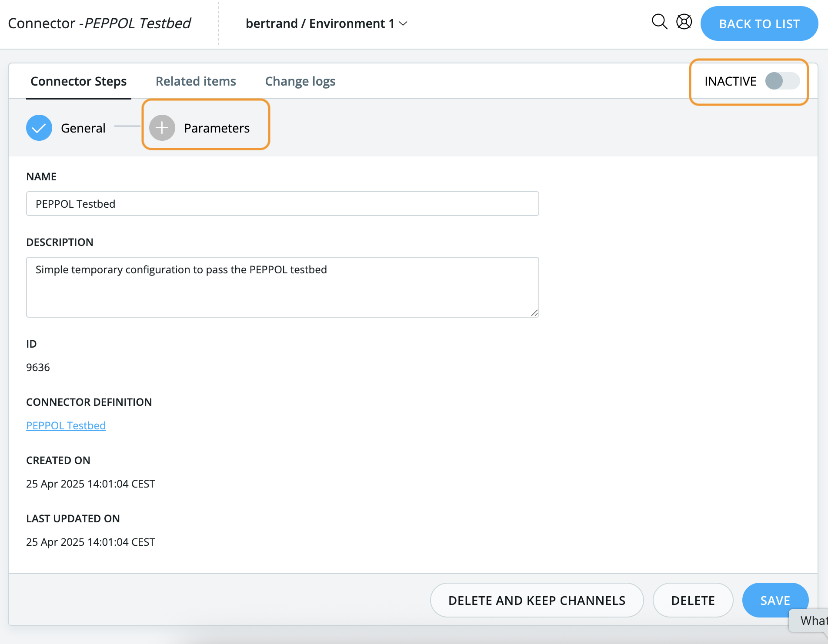828x644 pixels.
Task: Click the SAVE button
Action: point(775,600)
